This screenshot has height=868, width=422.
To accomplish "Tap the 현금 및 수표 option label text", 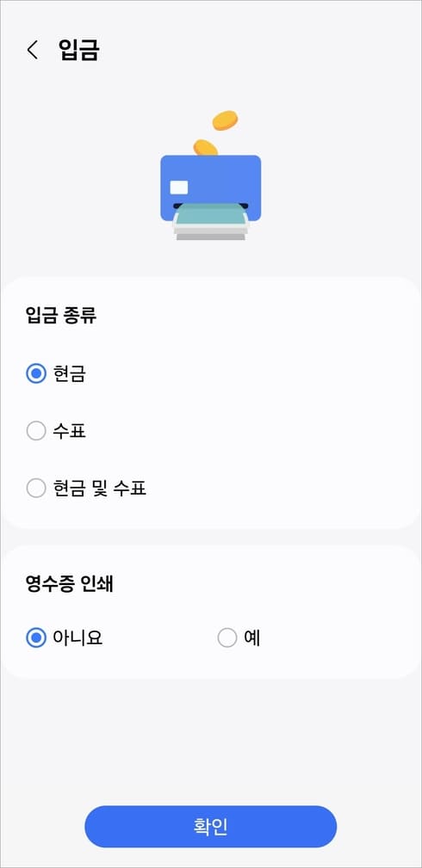I will tap(100, 489).
